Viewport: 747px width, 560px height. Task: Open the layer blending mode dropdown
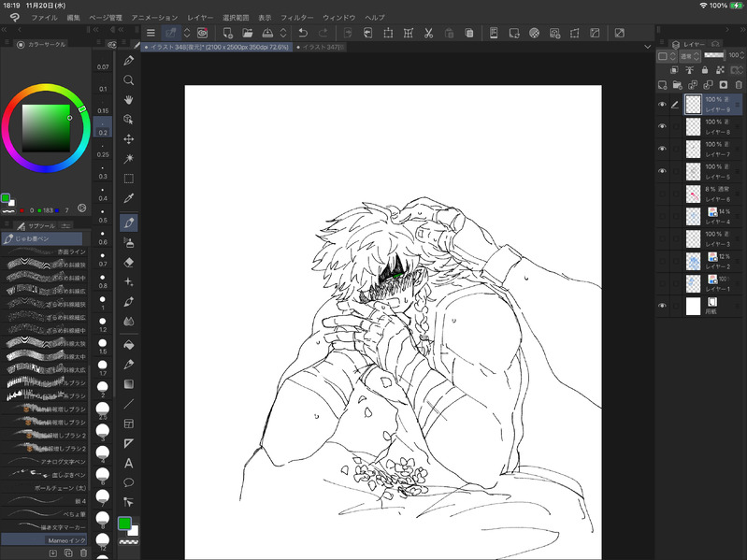tap(689, 56)
